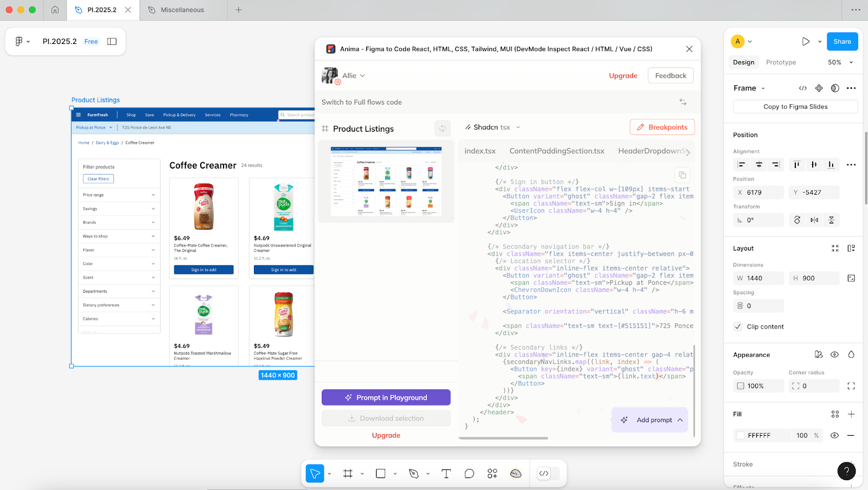Screen dimensions: 868x490
Task: Click Copy to Figma Slides
Action: (795, 107)
